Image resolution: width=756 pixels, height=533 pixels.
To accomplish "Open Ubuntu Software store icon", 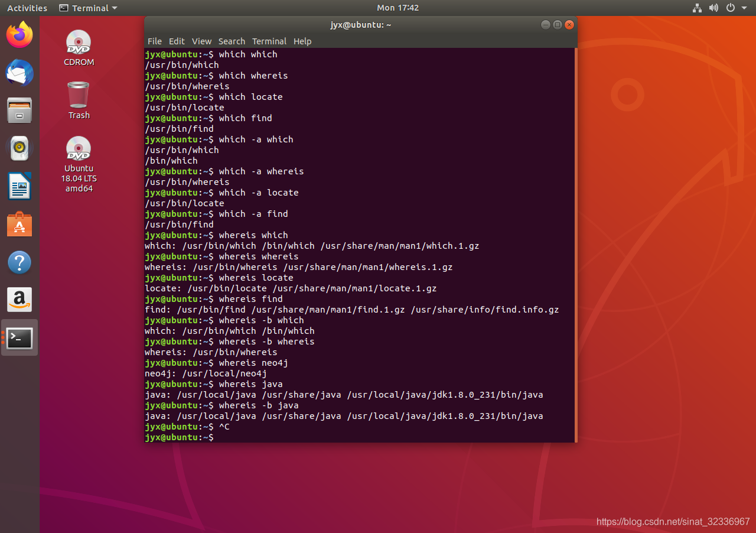I will 19,225.
